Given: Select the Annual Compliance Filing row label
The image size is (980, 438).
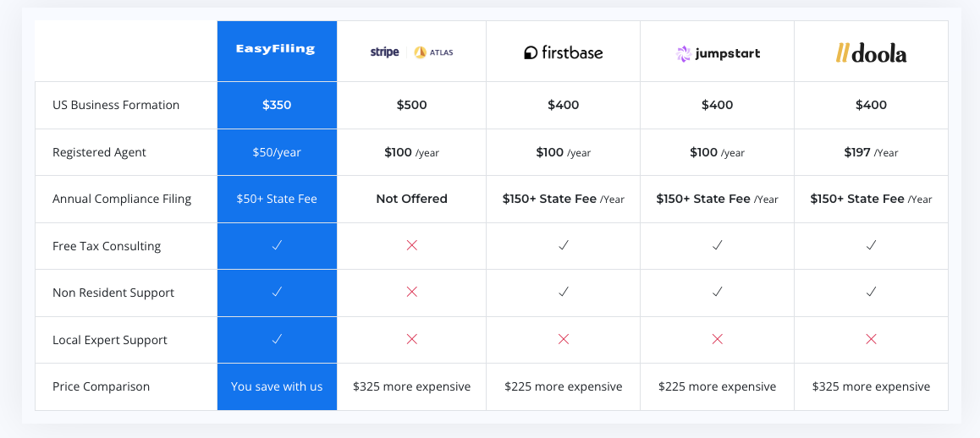Looking at the screenshot, I should tap(122, 199).
